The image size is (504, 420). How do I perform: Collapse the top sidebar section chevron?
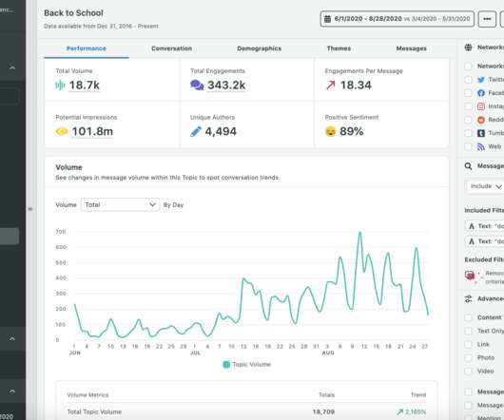(12, 67)
